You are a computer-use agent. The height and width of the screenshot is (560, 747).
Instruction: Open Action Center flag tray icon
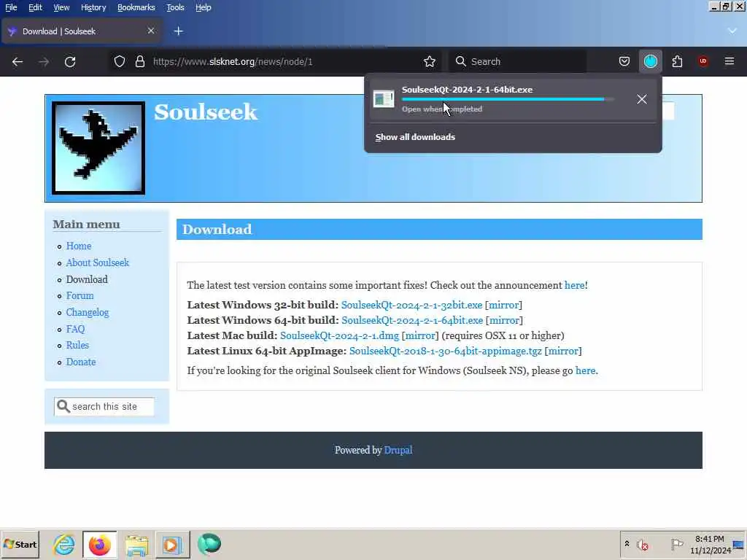(x=677, y=544)
